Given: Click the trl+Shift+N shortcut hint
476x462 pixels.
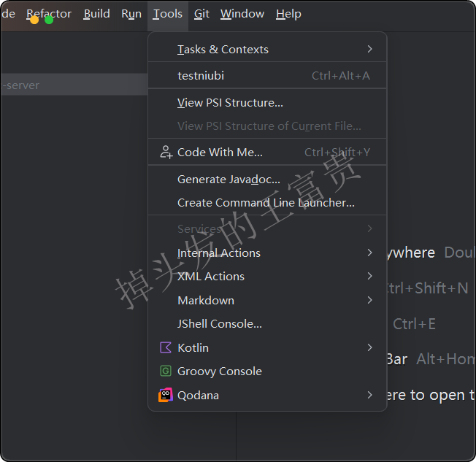Looking at the screenshot, I should coord(427,288).
